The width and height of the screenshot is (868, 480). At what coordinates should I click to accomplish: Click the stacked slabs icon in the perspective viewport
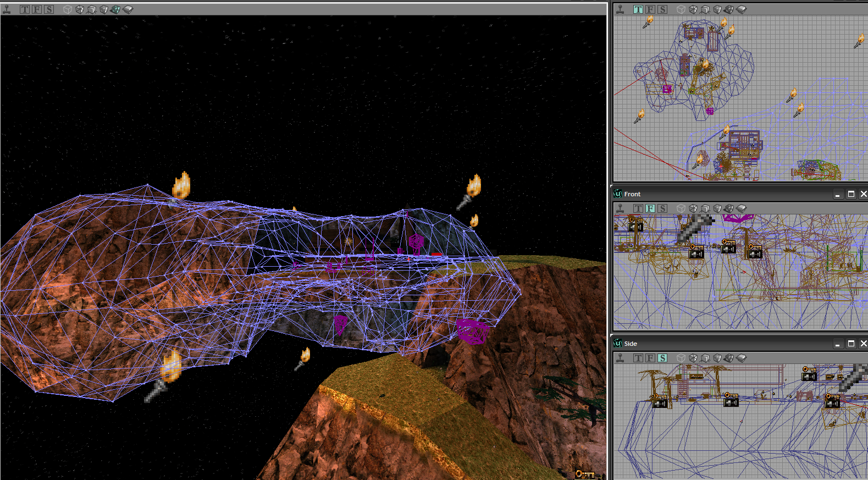128,9
